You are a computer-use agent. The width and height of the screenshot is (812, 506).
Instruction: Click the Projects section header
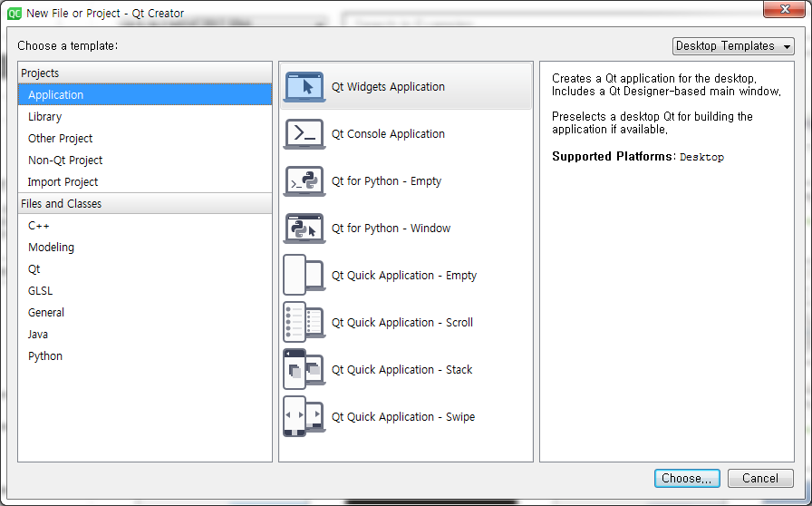145,73
